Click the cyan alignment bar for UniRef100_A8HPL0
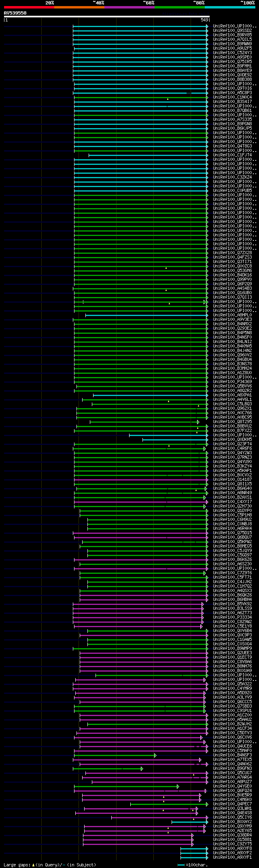 [146, 315]
